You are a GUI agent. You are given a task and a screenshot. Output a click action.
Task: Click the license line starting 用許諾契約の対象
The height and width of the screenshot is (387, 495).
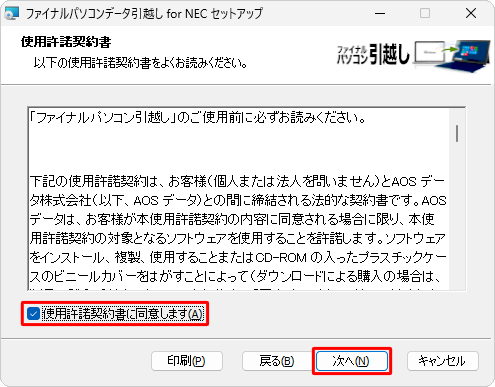pos(237,238)
